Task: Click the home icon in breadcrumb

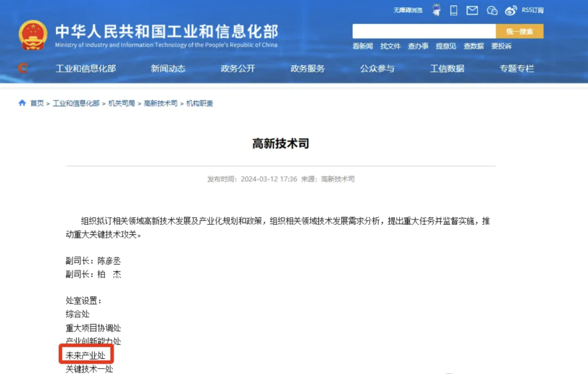Action: coord(22,103)
